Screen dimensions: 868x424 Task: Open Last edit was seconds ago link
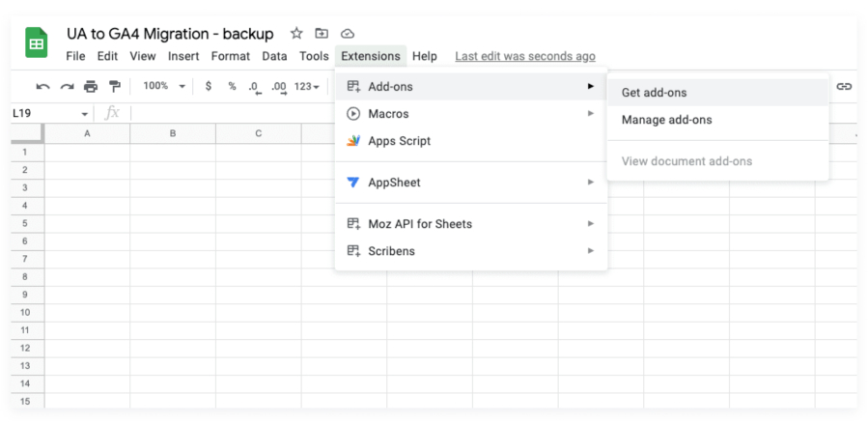coord(525,56)
